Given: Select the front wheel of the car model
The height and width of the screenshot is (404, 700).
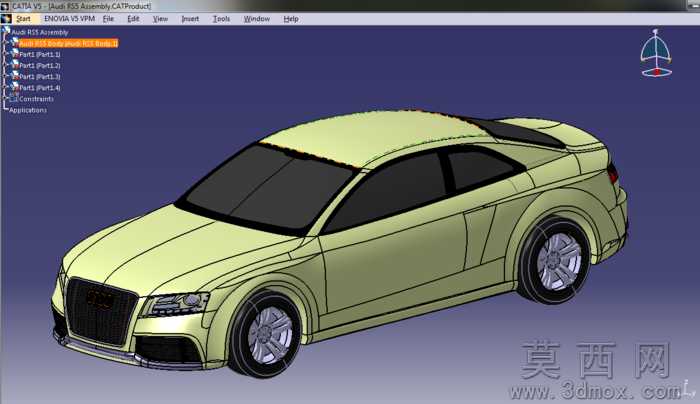Looking at the screenshot, I should (x=267, y=335).
